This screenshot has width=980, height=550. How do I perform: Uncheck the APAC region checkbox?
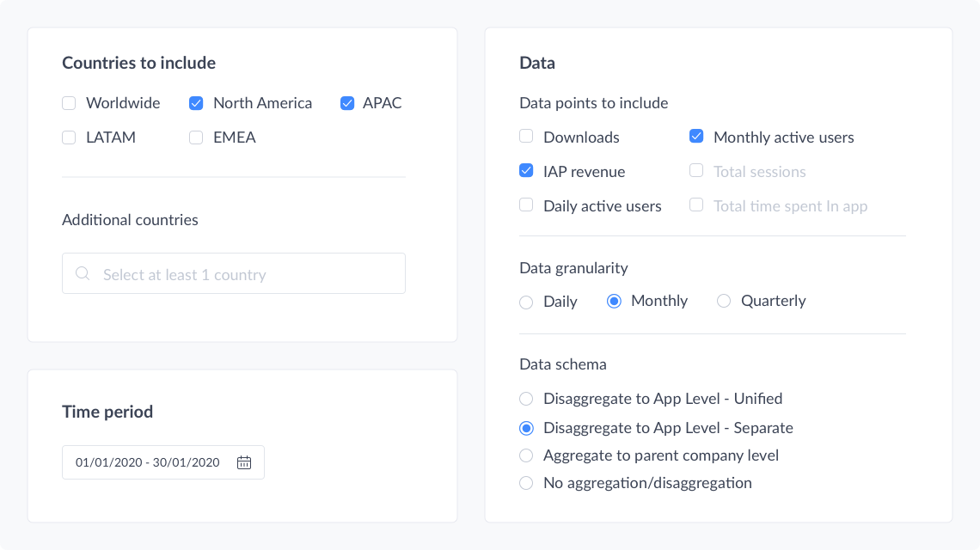point(347,103)
